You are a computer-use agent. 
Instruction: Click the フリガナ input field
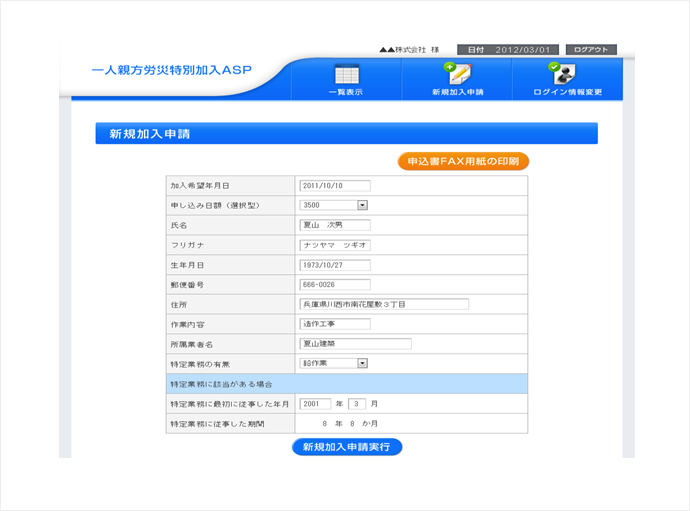tap(335, 245)
